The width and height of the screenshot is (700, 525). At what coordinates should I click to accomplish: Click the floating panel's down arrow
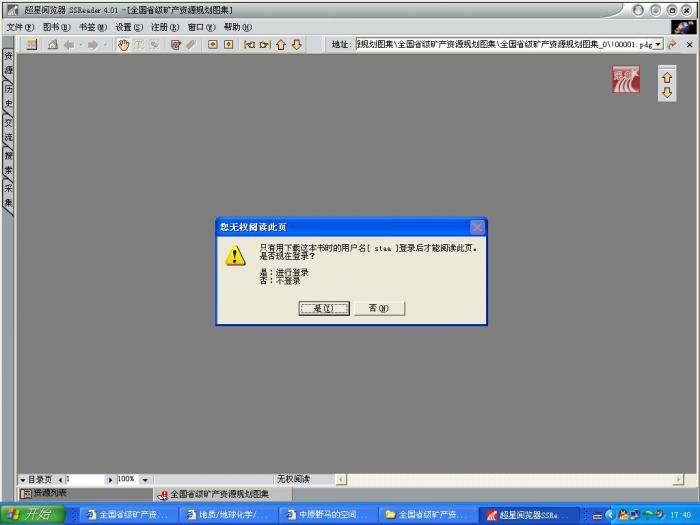point(667,93)
